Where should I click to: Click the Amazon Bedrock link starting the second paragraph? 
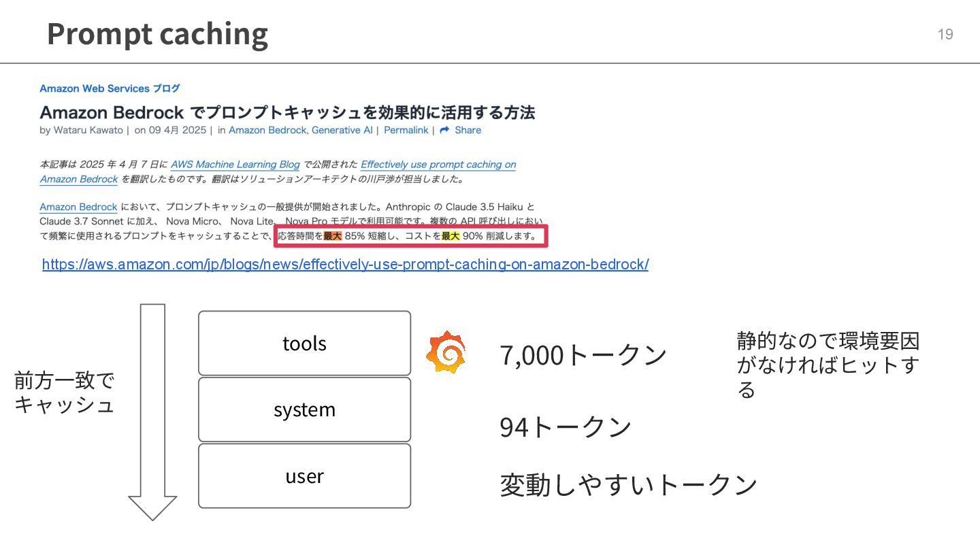pyautogui.click(x=78, y=207)
